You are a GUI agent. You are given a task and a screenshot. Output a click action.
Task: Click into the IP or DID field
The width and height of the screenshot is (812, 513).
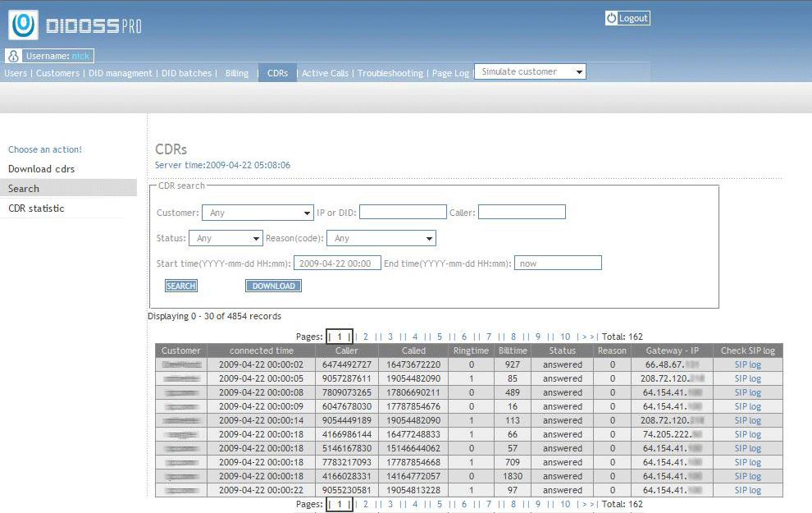(x=403, y=213)
